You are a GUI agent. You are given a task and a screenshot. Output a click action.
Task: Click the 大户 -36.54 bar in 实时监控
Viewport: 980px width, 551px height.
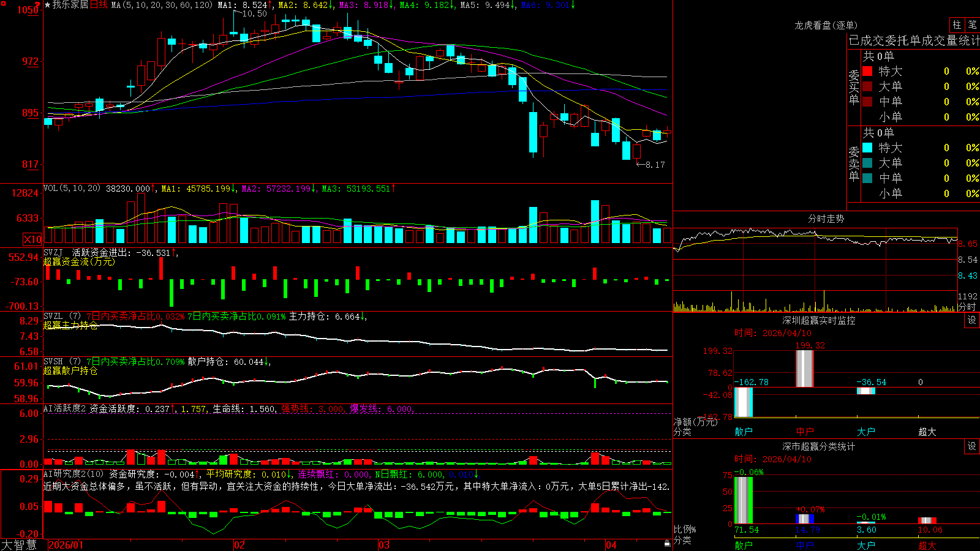coord(866,391)
